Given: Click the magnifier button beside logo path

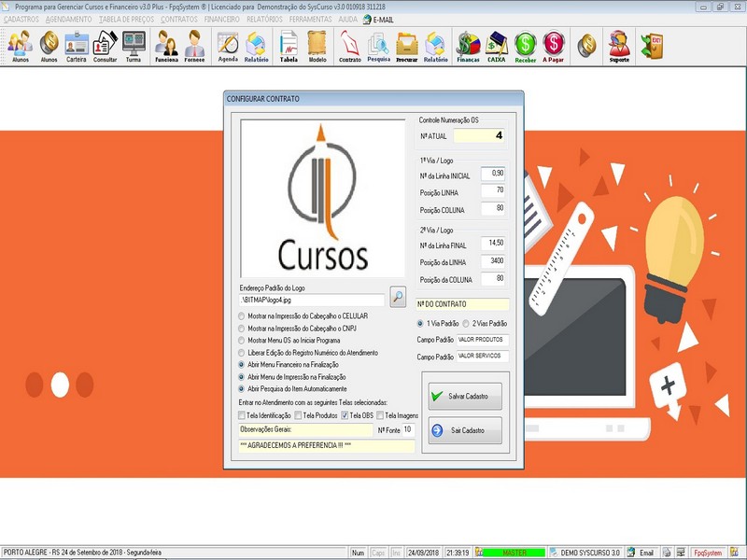Looking at the screenshot, I should (x=398, y=298).
